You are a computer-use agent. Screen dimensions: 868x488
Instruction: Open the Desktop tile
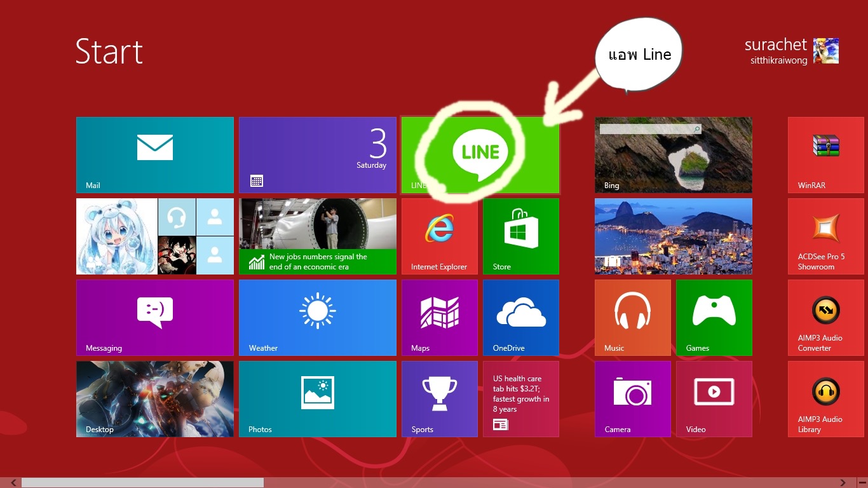click(x=155, y=399)
